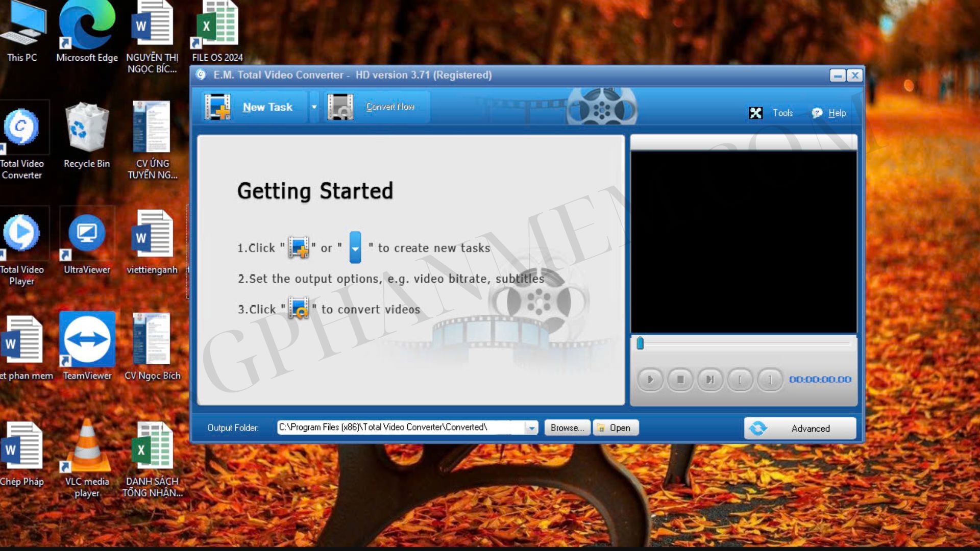Set the start marker bracket button
Viewport: 980px width, 551px height.
740,380
